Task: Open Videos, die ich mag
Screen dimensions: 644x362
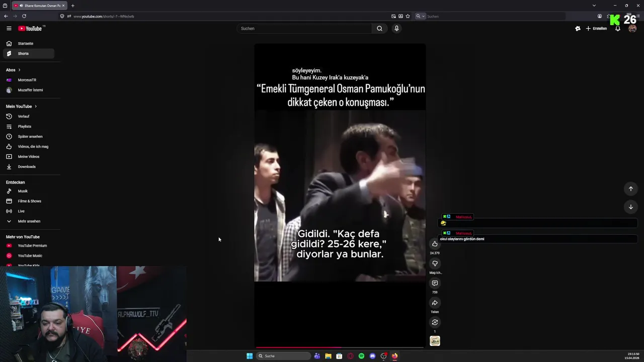Action: click(x=29, y=147)
